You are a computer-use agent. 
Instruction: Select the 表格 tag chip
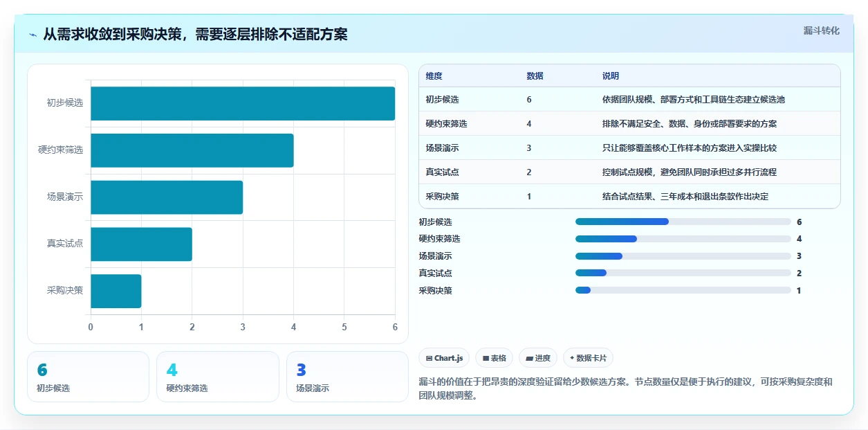coord(495,358)
